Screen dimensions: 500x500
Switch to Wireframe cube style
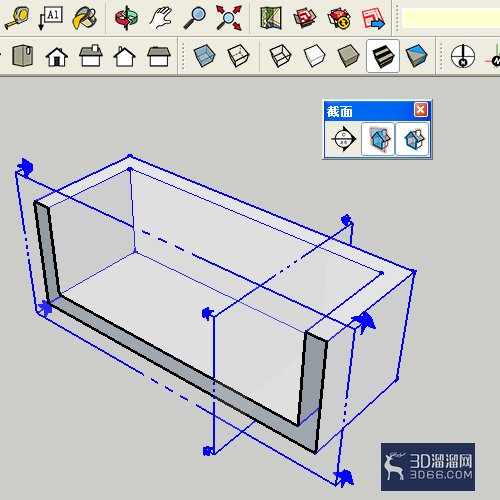280,56
